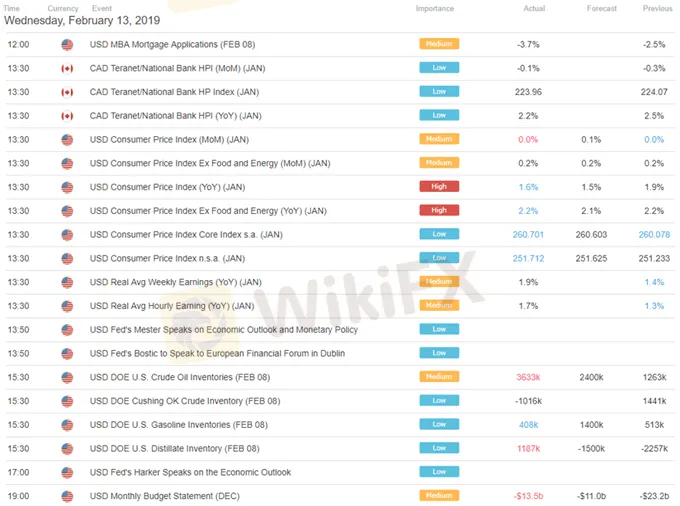The image size is (680, 506).
Task: Click the US flag beside Monthly Budget Statement
Action: coord(67,496)
